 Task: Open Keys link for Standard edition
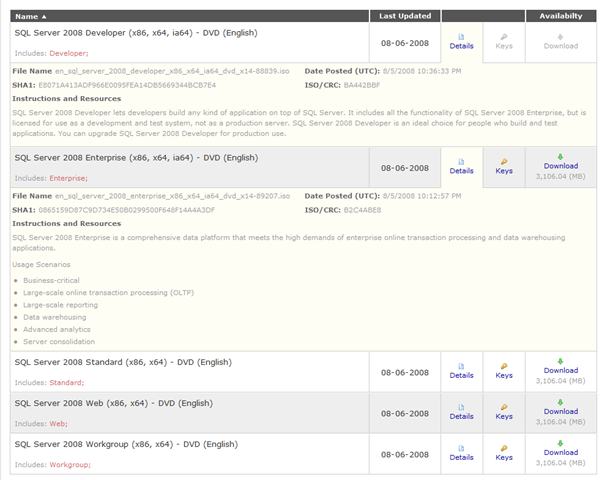504,376
